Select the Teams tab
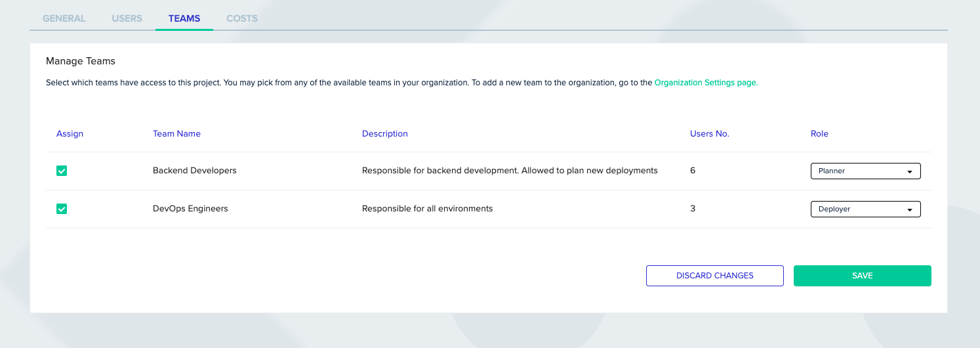 (184, 18)
